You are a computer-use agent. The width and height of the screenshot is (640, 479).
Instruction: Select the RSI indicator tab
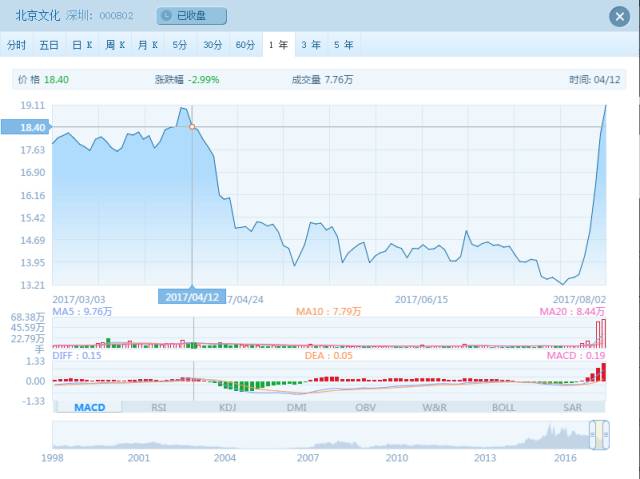(x=159, y=407)
